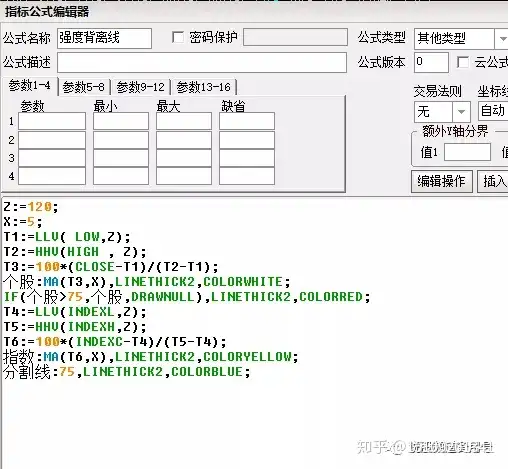508x469 pixels.
Task: Click parameter row 4 缺省 field
Action: point(247,176)
